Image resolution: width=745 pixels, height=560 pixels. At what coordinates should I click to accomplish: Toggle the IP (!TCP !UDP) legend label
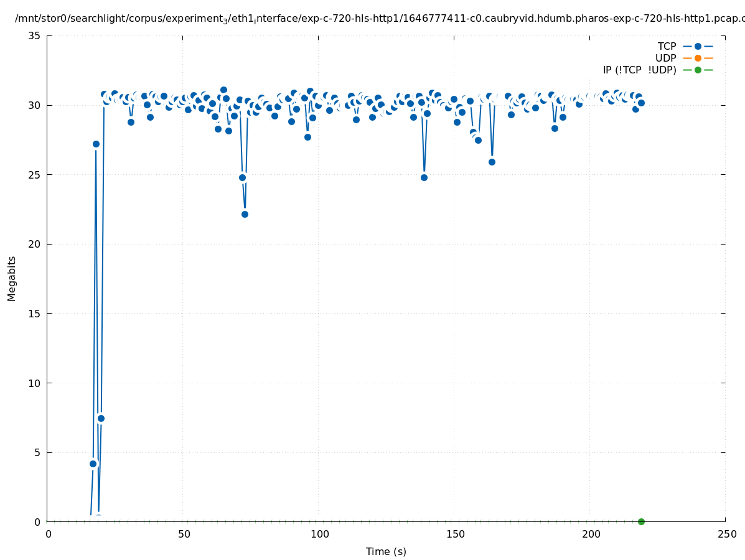[639, 70]
